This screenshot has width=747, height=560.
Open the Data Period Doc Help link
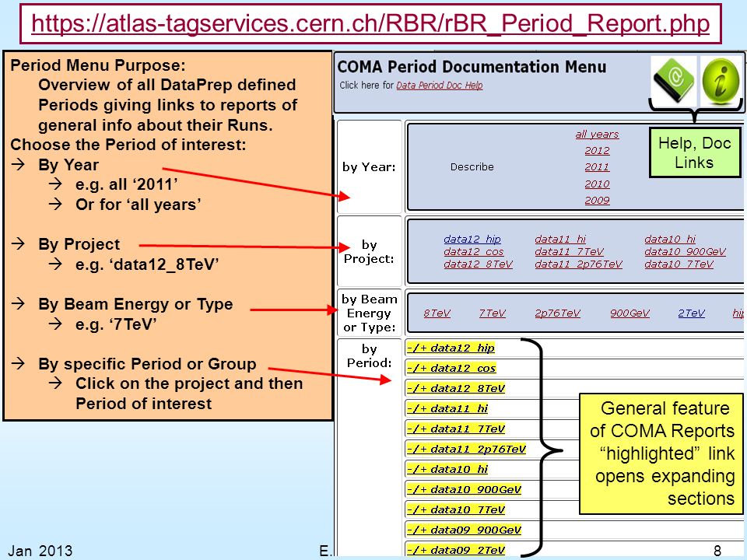[439, 86]
